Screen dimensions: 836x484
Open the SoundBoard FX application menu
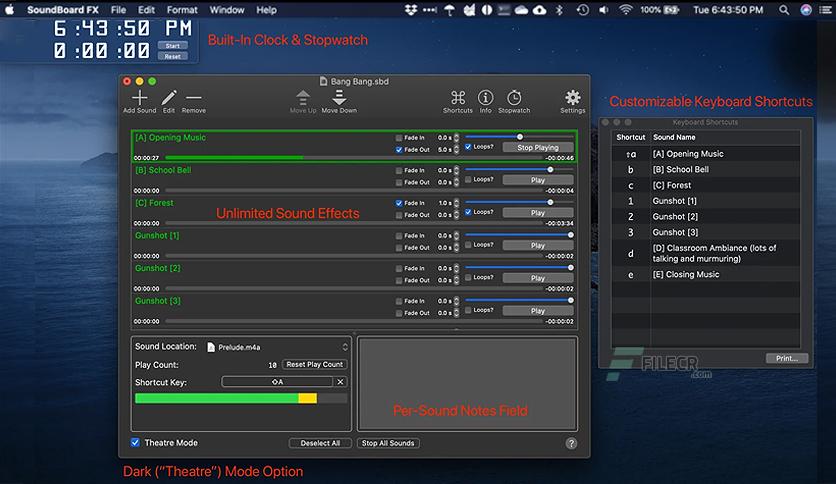(63, 10)
